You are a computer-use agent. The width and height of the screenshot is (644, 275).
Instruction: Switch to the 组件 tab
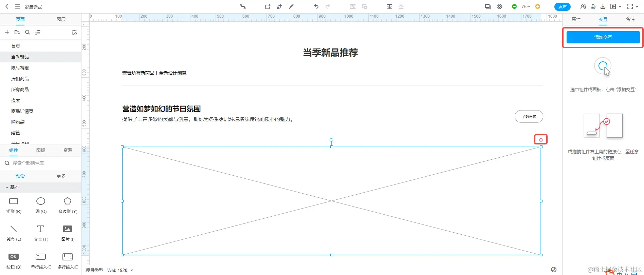coord(14,150)
